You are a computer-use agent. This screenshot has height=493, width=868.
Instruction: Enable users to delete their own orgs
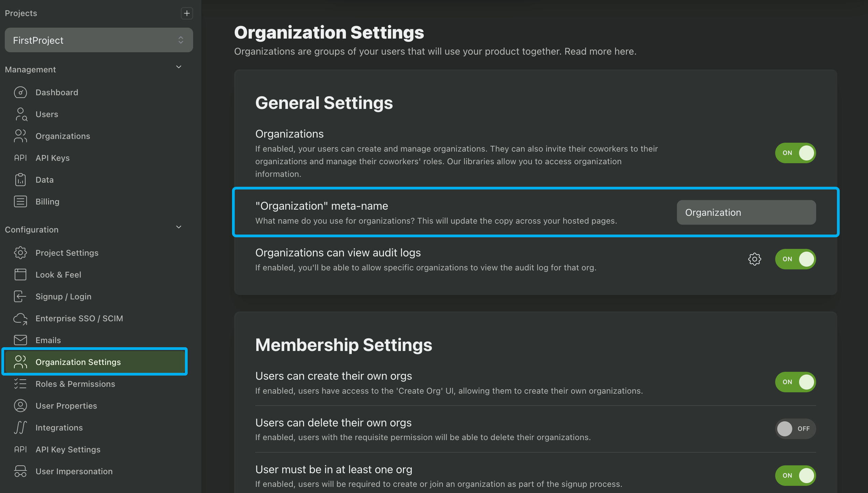tap(795, 429)
